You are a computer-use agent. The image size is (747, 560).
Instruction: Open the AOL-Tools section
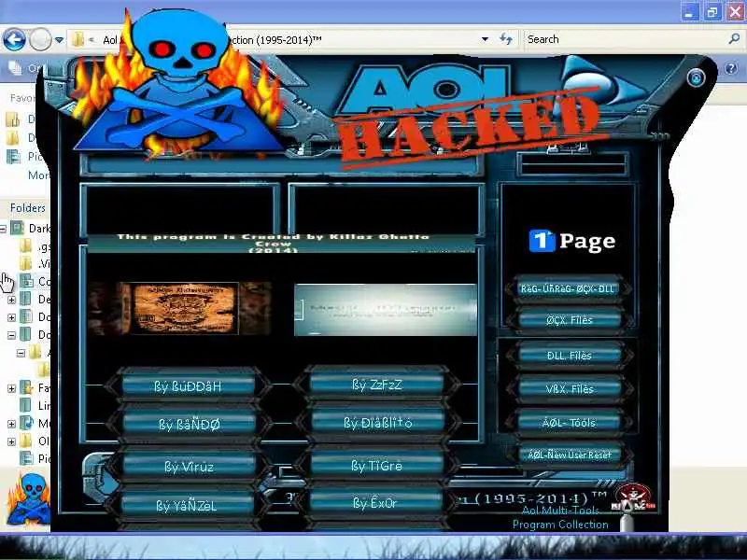570,423
